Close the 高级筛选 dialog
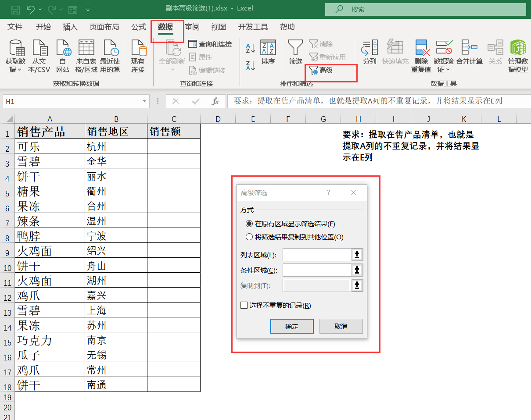 tap(354, 192)
